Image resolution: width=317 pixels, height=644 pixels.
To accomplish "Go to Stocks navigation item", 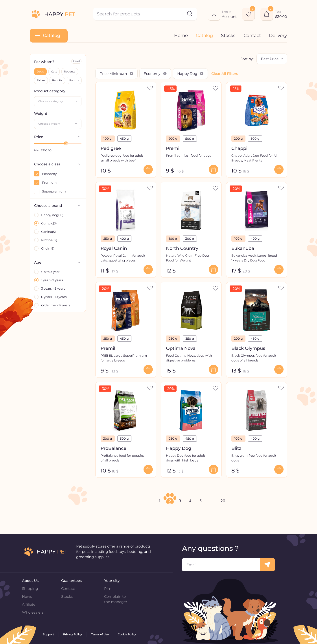I will click(228, 35).
